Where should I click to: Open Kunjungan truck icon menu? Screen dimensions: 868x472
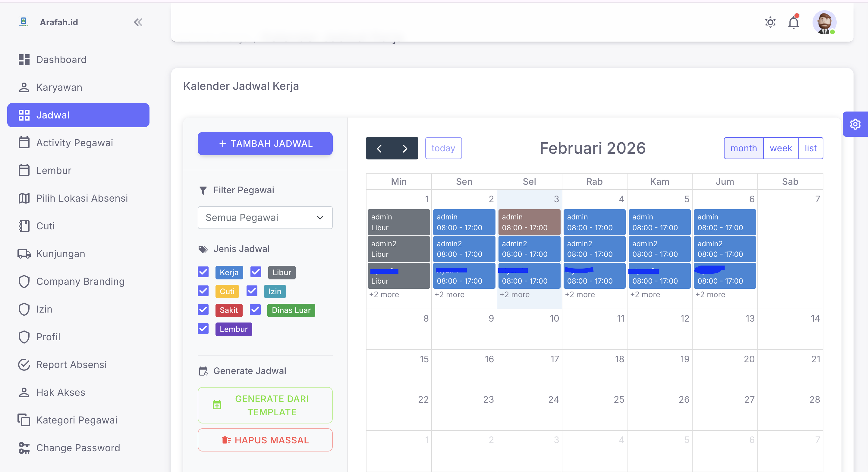click(x=60, y=254)
